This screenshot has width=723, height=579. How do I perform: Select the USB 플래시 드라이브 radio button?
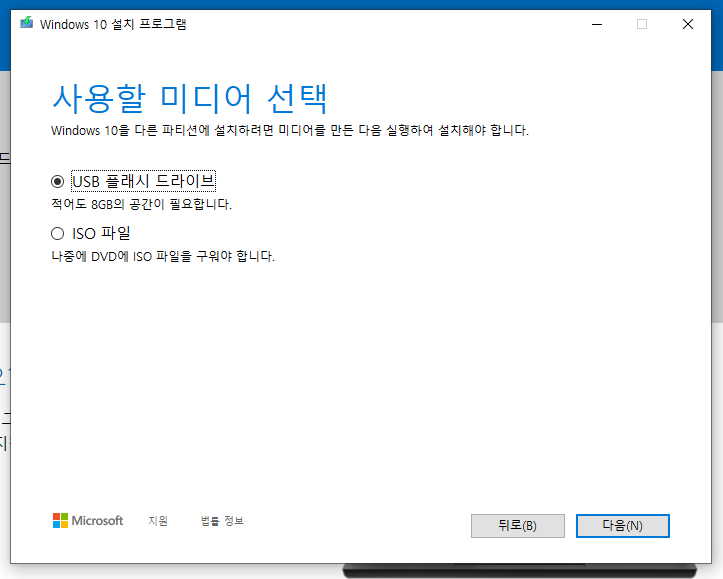click(58, 181)
